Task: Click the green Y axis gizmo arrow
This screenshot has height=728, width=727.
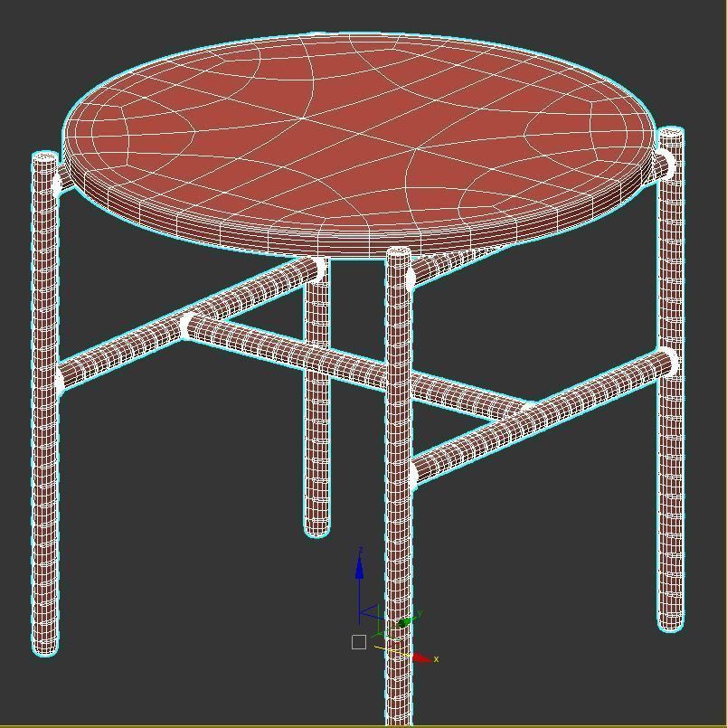Action: click(406, 621)
